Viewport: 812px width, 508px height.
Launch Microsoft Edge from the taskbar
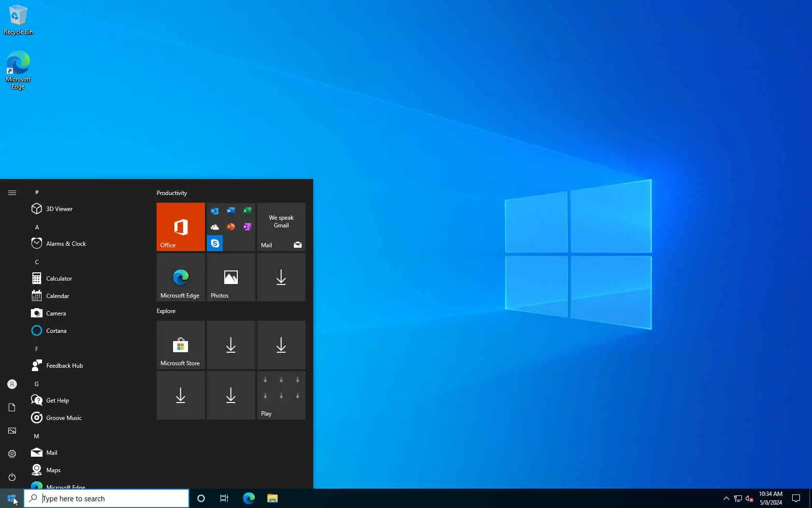pyautogui.click(x=249, y=498)
